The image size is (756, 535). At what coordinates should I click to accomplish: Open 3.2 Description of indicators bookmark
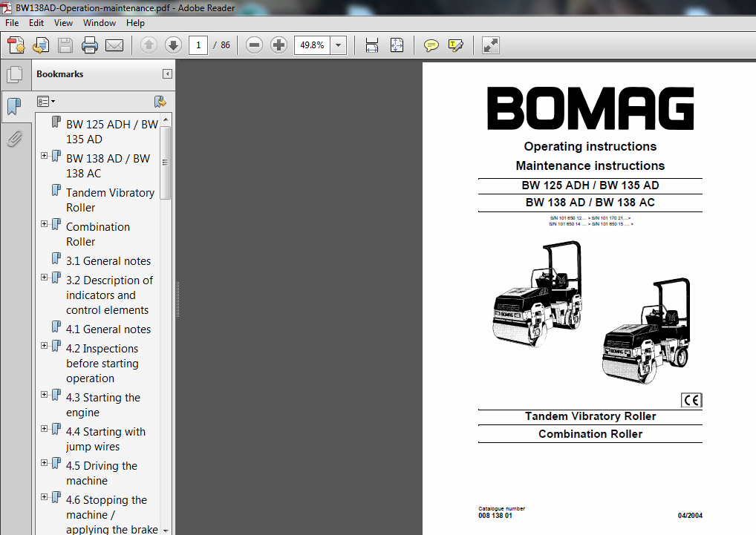pos(109,295)
